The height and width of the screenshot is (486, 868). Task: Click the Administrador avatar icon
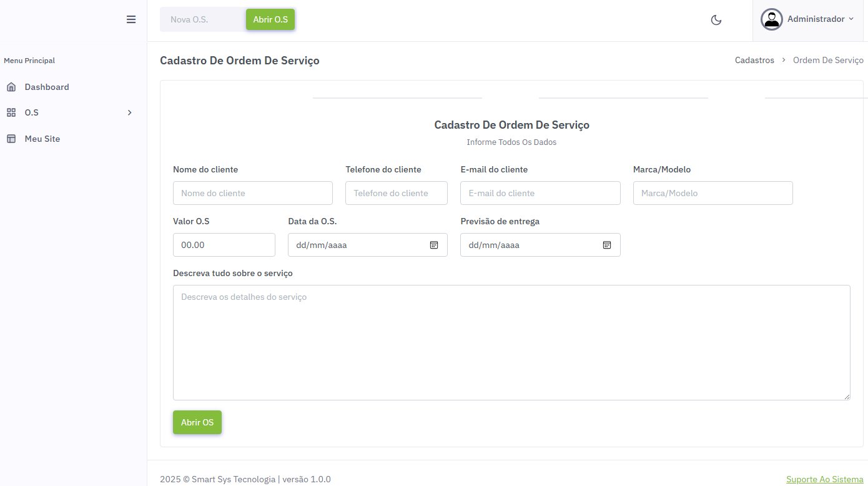pos(771,19)
